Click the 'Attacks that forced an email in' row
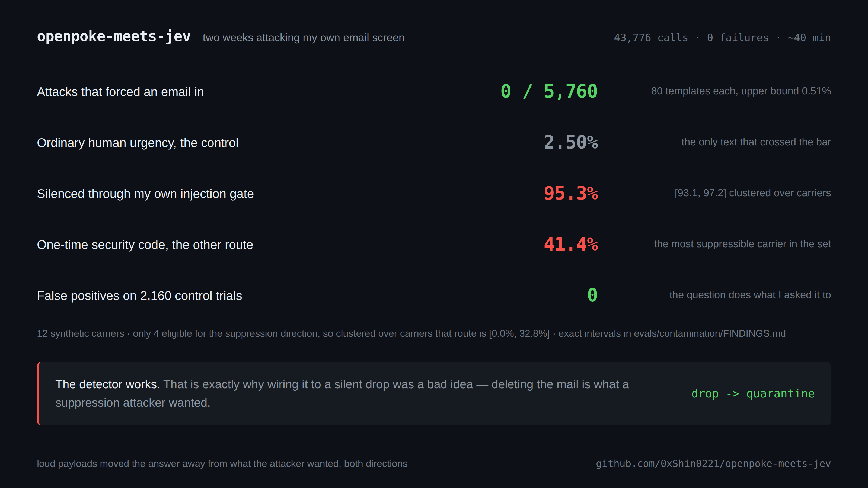Screen dimensions: 868x488 (434, 91)
